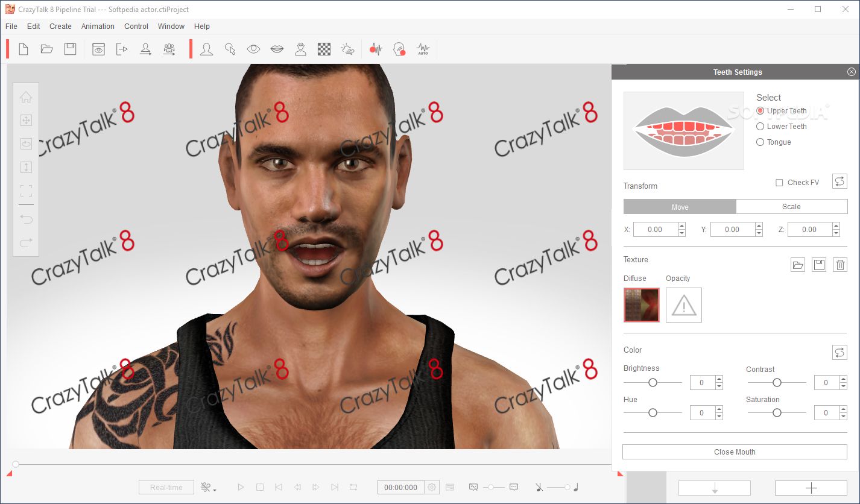Open Eye settings from toolbar
The width and height of the screenshot is (860, 504).
tap(253, 49)
